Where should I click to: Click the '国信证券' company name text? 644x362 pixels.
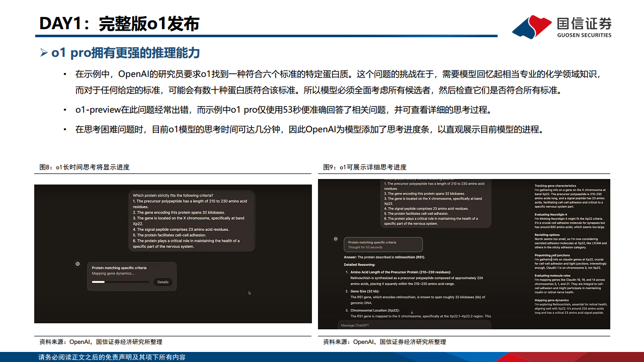pyautogui.click(x=584, y=24)
